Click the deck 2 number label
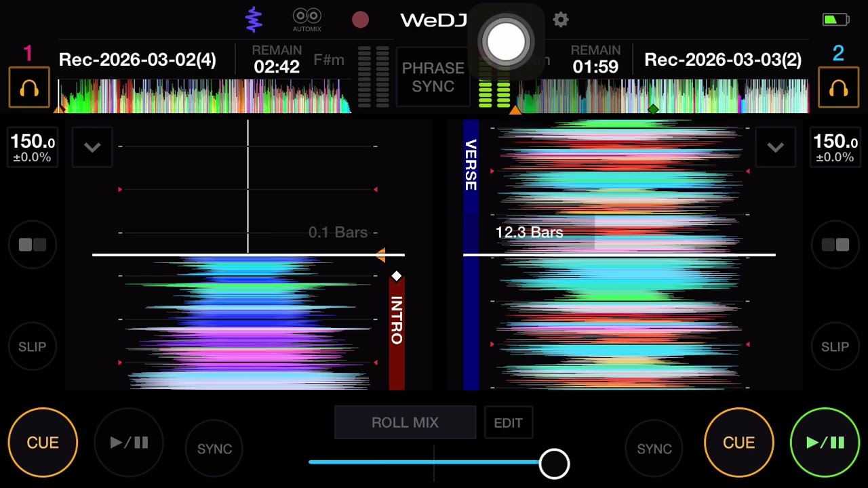The image size is (868, 488). point(838,54)
